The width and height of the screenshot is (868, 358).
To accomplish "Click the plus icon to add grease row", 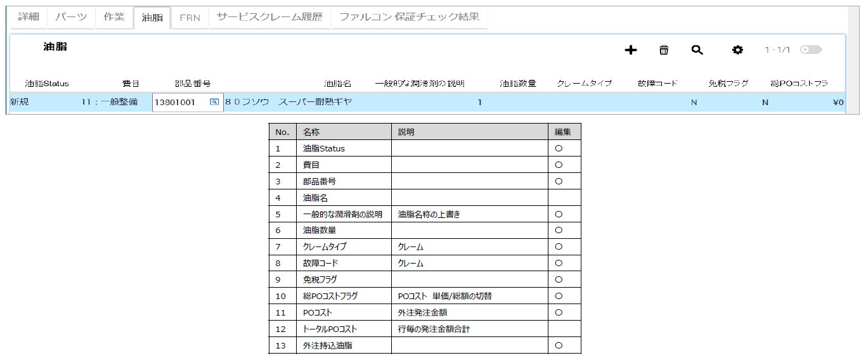I will click(x=630, y=50).
